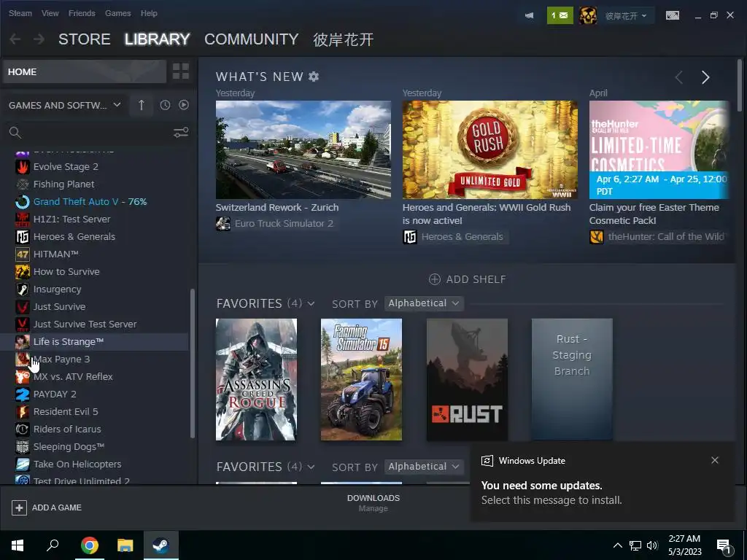Screen dimensions: 747x560
Task: Open the DOWNLOADS Manage link
Action: click(x=373, y=503)
